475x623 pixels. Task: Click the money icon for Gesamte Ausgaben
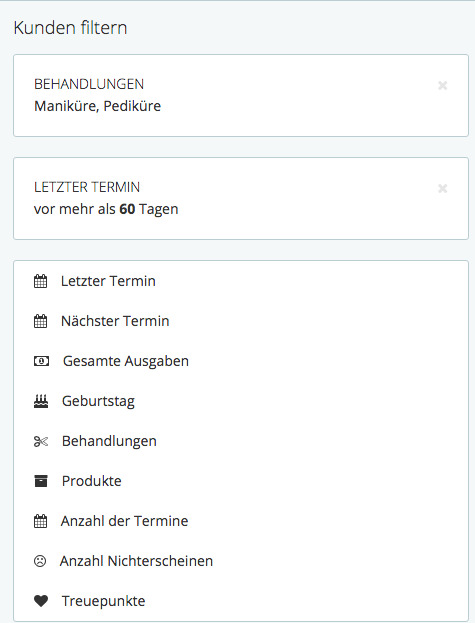(41, 361)
